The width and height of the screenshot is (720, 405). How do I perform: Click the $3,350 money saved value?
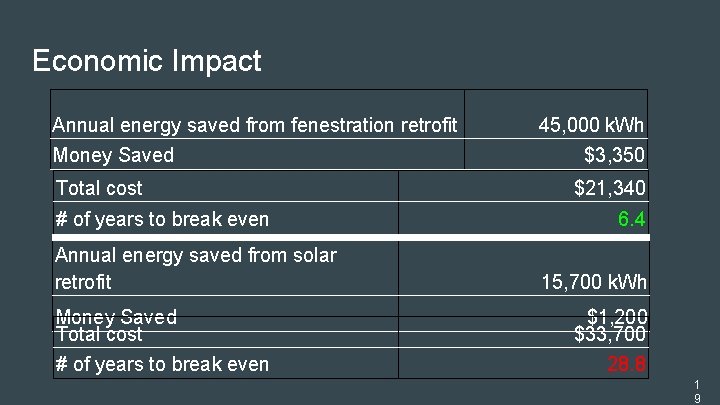pos(614,155)
